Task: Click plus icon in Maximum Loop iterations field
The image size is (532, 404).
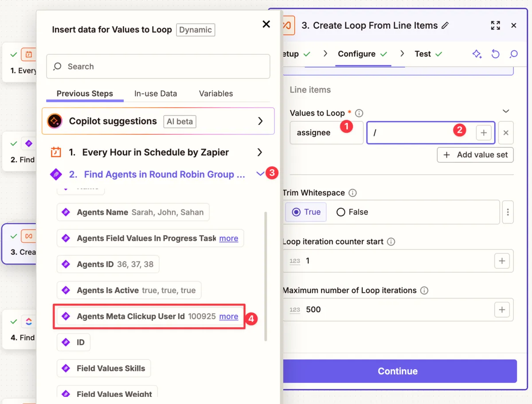Action: coord(501,310)
